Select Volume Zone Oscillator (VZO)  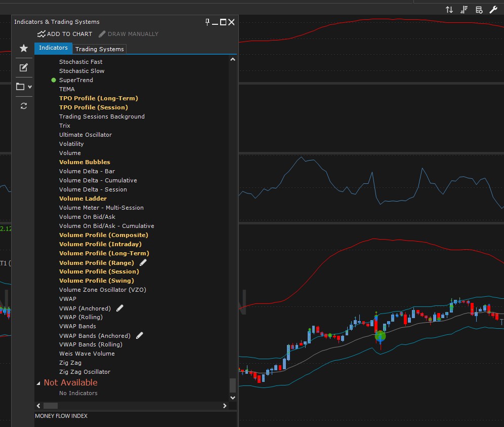103,290
